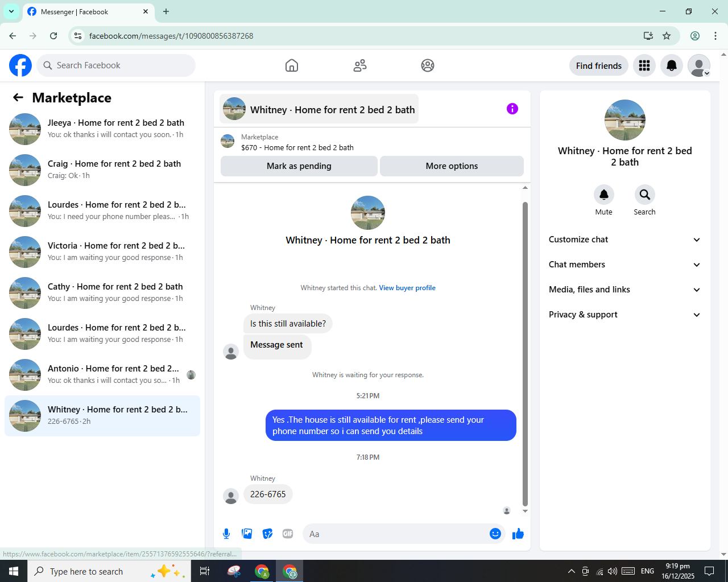The width and height of the screenshot is (728, 582).
Task: Open Chrome three-dot menu
Action: (x=715, y=36)
